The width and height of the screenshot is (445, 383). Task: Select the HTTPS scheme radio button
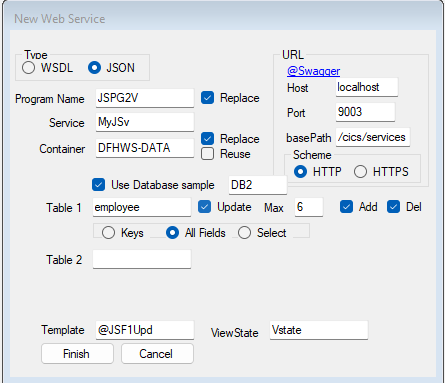click(x=360, y=172)
